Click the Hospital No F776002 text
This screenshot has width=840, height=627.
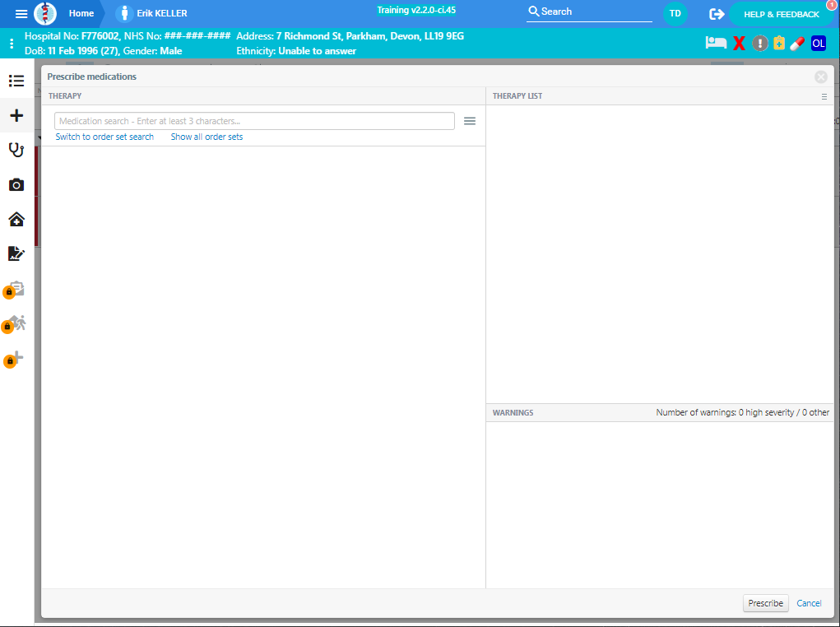[x=72, y=36]
